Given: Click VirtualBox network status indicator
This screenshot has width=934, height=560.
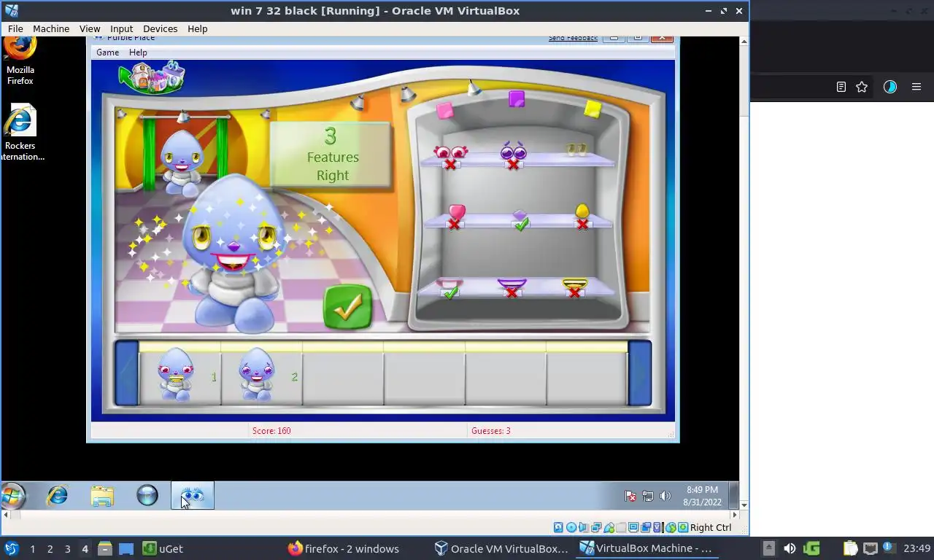Looking at the screenshot, I should tap(596, 527).
